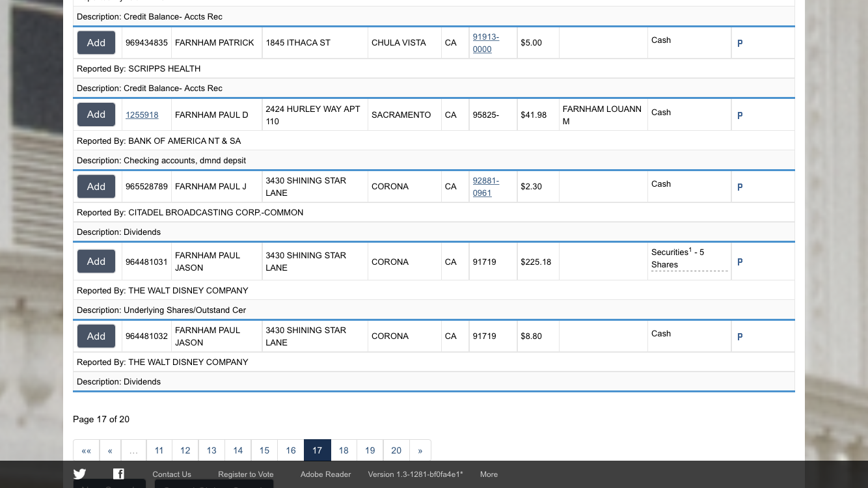Go to next page of results
The image size is (868, 488).
click(420, 450)
